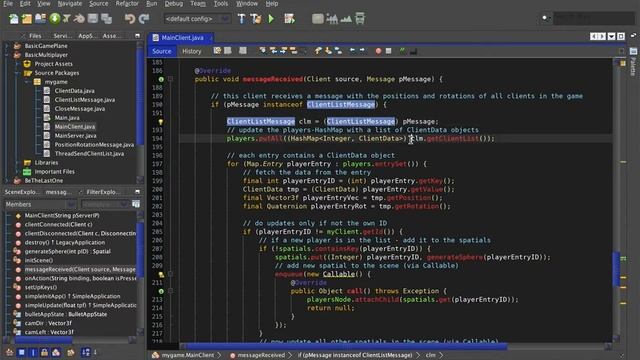The width and height of the screenshot is (640, 360).
Task: Switch to the editor History view
Action: click(x=191, y=51)
